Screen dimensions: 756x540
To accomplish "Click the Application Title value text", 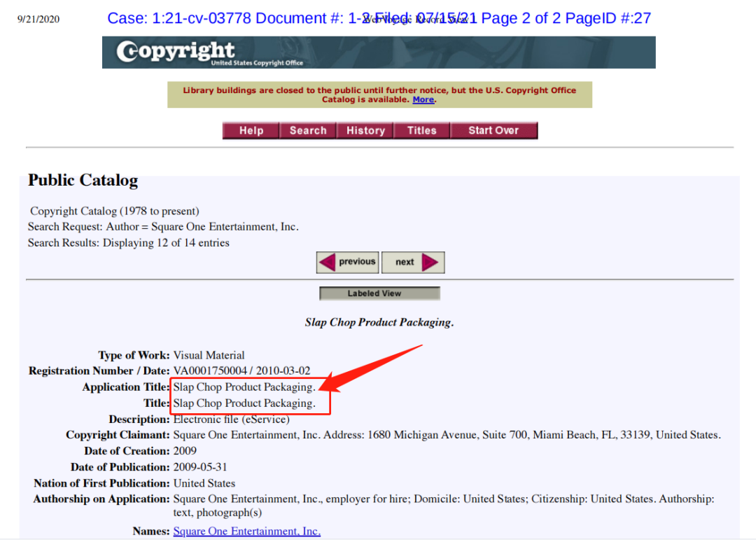I will pos(244,387).
